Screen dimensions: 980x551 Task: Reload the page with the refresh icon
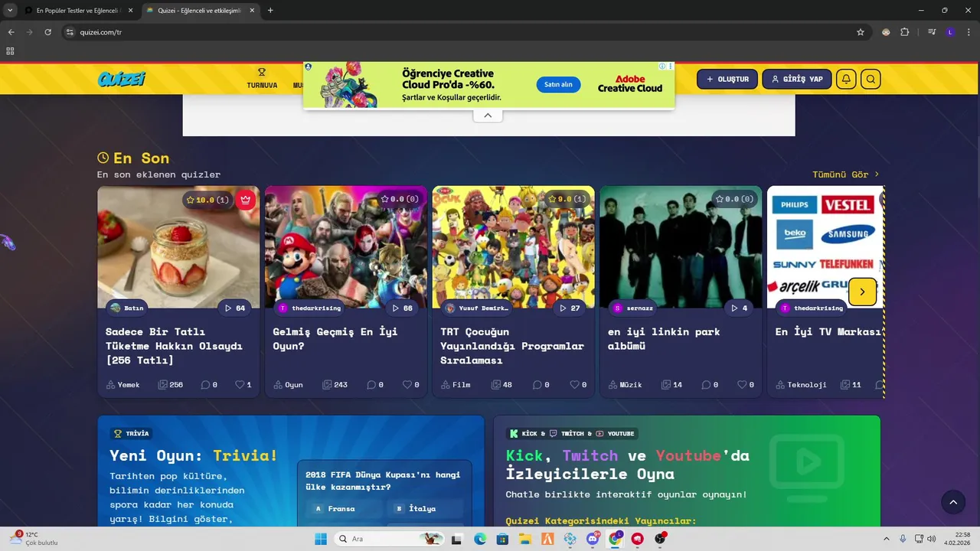pos(47,32)
